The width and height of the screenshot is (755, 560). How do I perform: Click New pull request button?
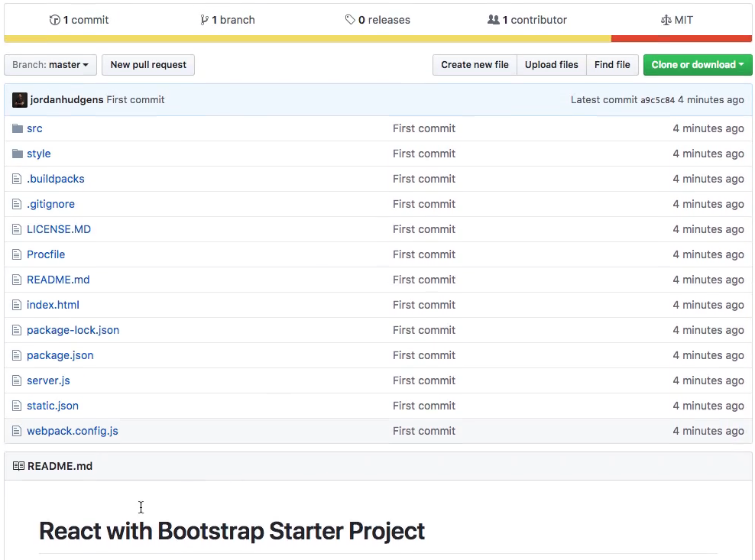(x=148, y=64)
